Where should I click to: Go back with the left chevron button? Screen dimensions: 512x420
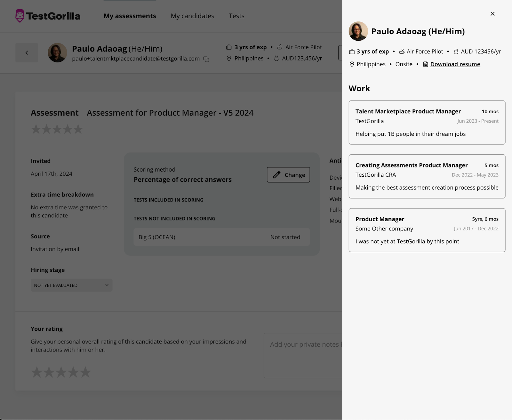tap(27, 52)
